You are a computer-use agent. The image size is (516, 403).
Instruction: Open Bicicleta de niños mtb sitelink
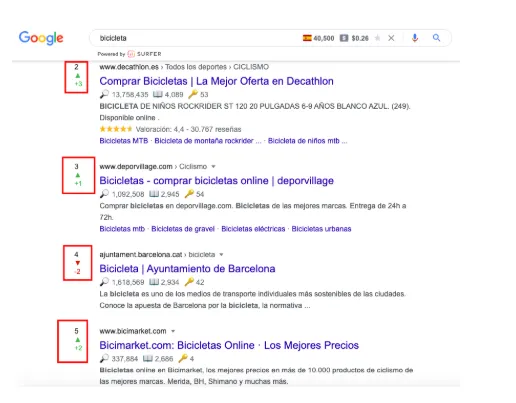coord(307,141)
